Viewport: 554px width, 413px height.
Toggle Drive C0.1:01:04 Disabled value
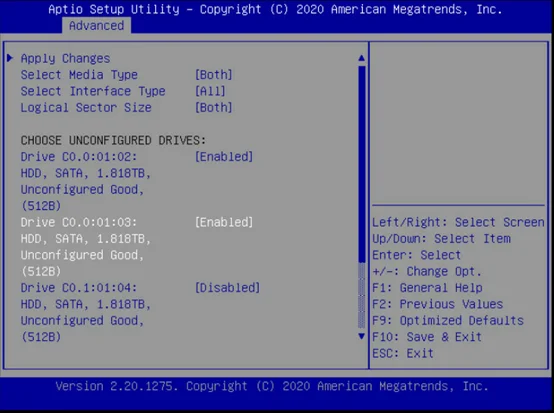coord(228,288)
